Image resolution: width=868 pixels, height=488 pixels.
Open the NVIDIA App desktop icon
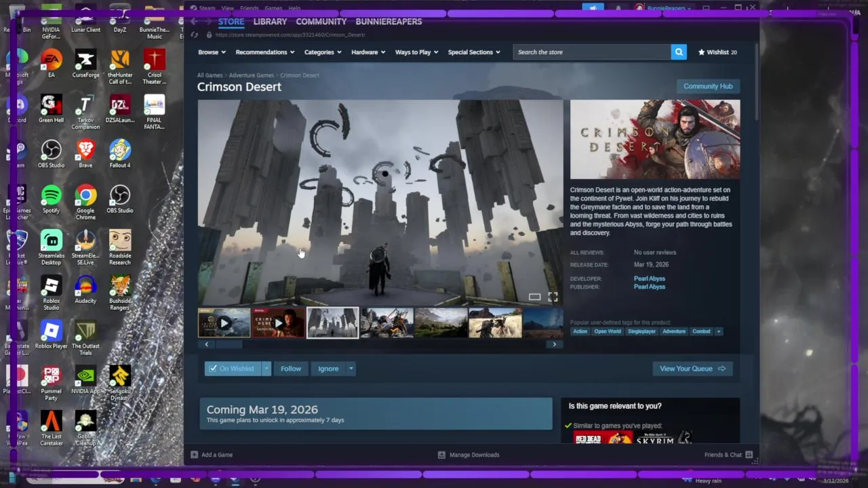(x=85, y=380)
